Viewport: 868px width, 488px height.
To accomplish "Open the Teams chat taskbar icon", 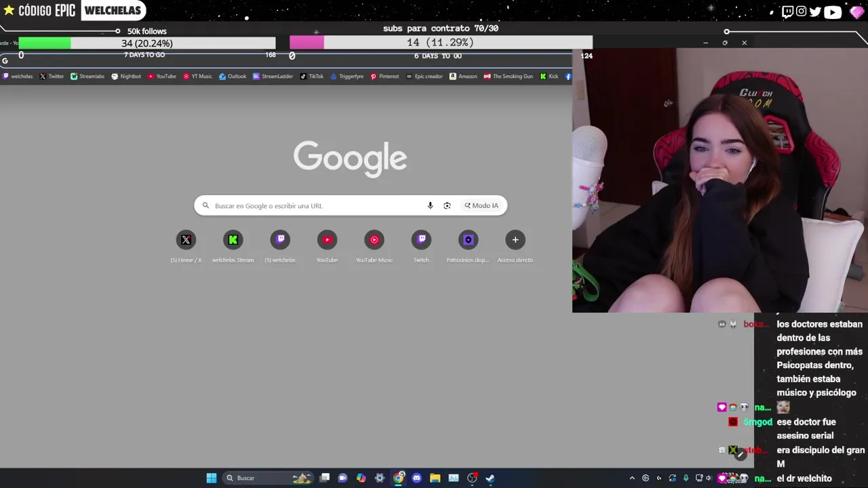I will point(342,478).
